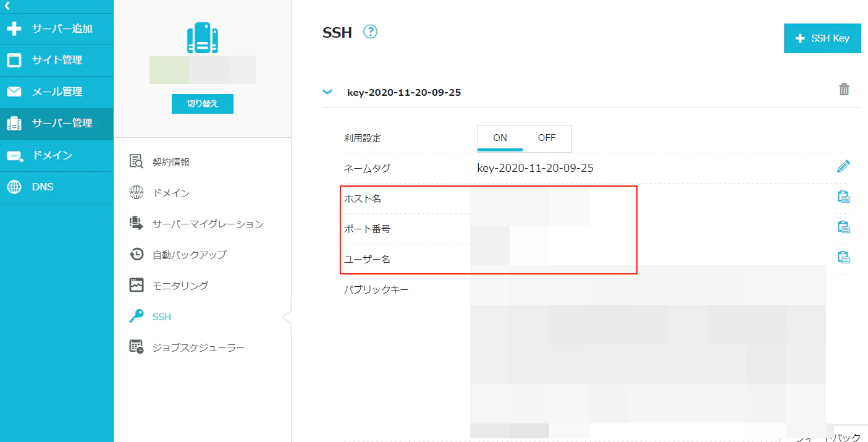Click the server icon for サーバー管理
The image size is (868, 442).
[14, 124]
